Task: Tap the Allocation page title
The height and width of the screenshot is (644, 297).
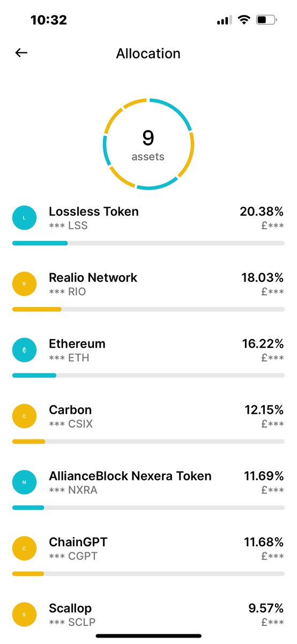Action: (148, 54)
